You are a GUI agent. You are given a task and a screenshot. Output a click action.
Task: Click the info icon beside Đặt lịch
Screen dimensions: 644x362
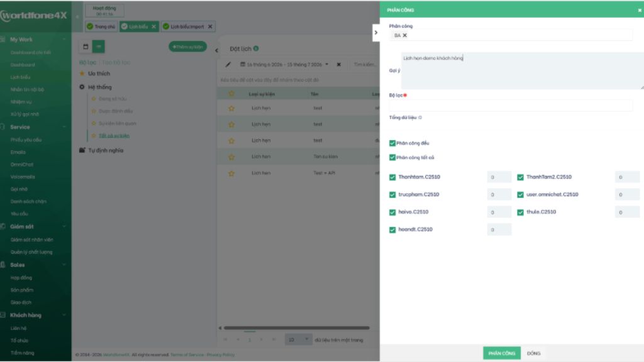click(x=256, y=48)
